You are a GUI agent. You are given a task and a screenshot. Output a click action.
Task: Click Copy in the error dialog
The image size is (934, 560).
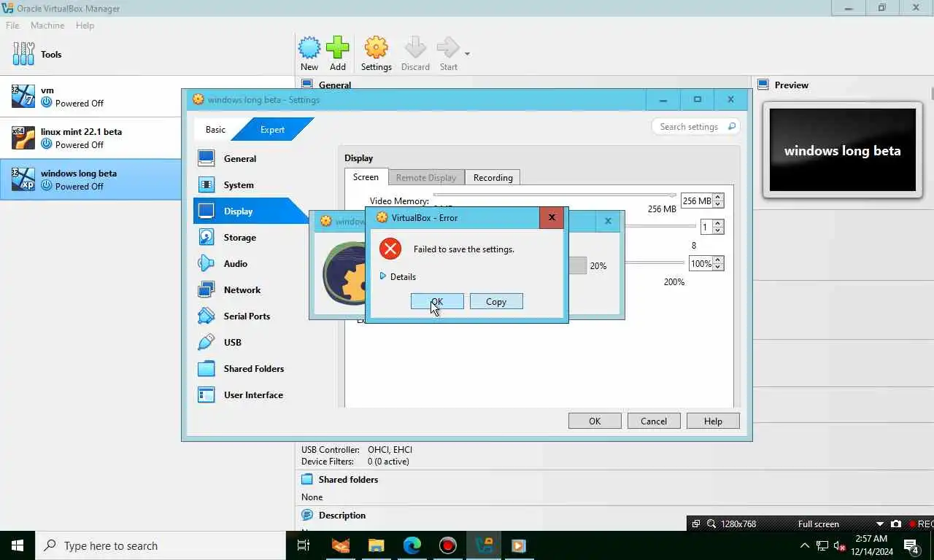496,301
